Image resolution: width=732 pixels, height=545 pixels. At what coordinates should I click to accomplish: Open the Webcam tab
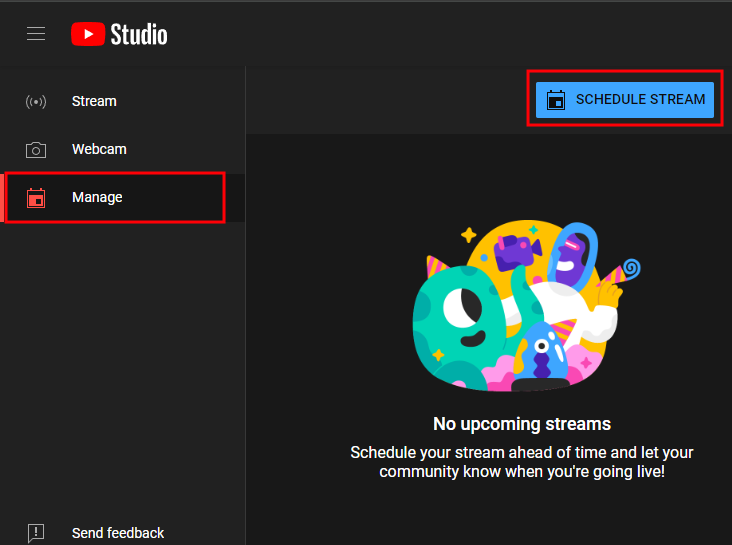click(x=99, y=149)
